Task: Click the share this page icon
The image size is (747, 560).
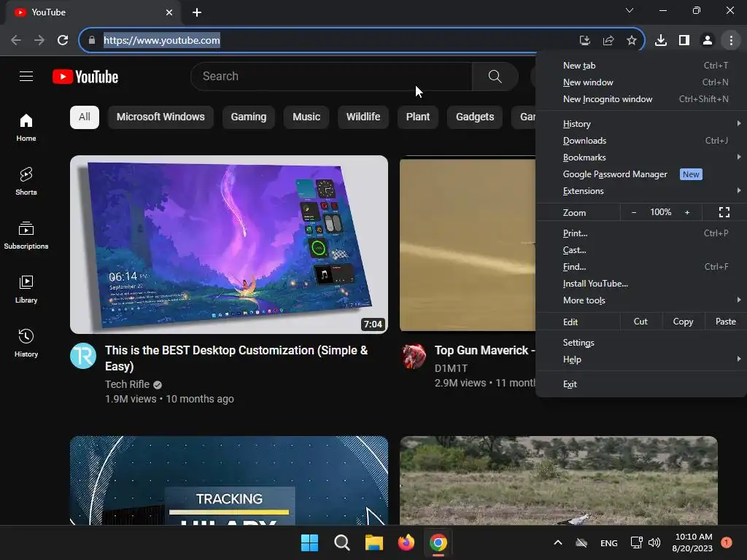Action: [608, 41]
